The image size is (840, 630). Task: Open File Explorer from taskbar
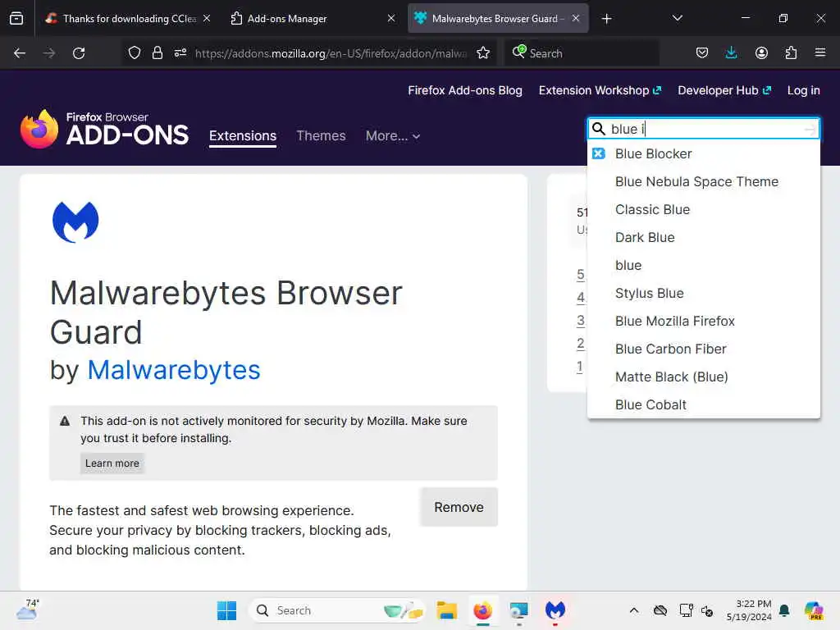(x=446, y=610)
